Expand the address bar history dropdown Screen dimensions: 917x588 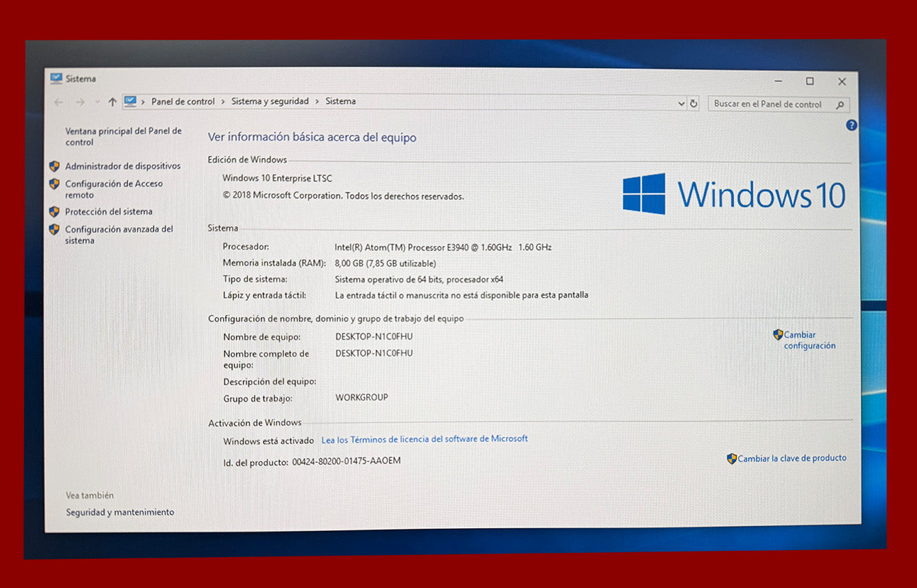pyautogui.click(x=681, y=104)
